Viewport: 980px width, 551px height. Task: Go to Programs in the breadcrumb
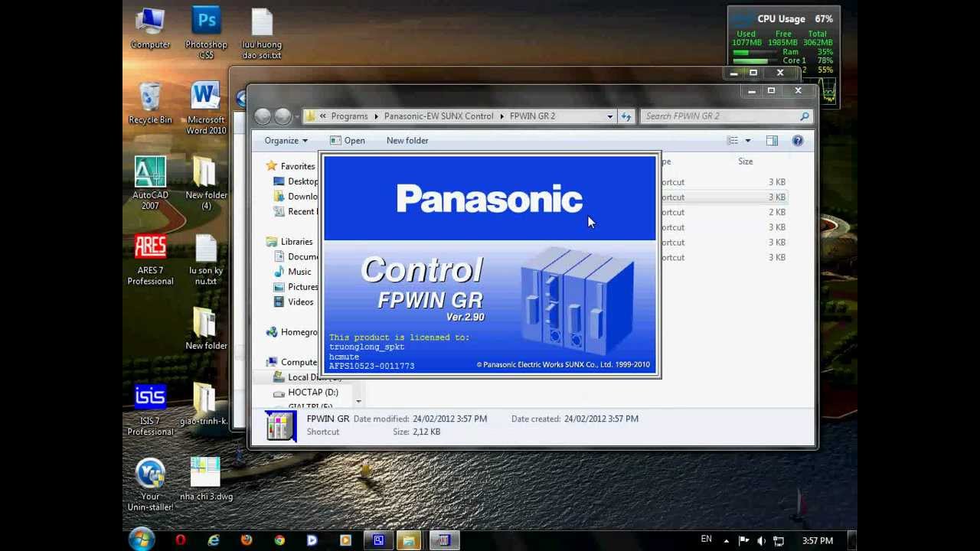coord(350,116)
